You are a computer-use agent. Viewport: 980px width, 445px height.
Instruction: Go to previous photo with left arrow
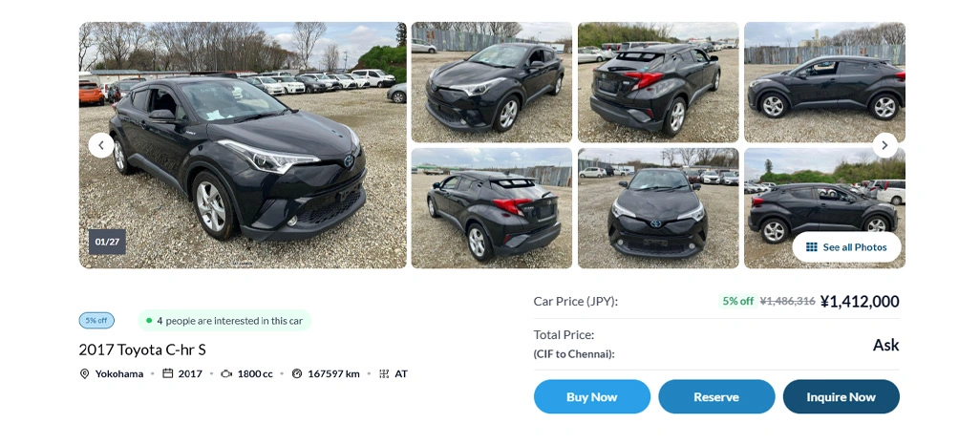click(x=101, y=145)
